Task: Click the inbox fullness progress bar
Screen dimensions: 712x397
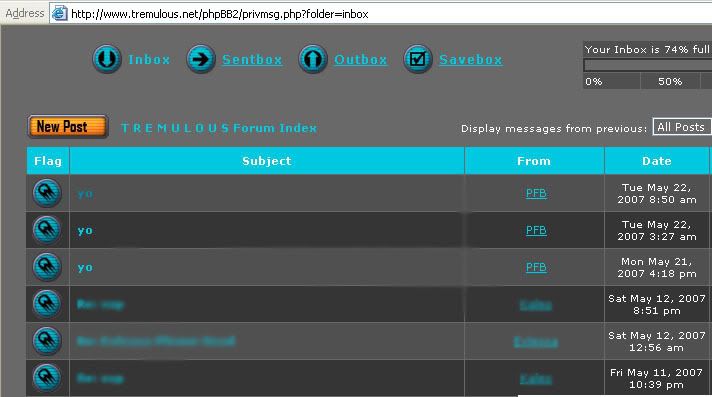Action: [648, 65]
